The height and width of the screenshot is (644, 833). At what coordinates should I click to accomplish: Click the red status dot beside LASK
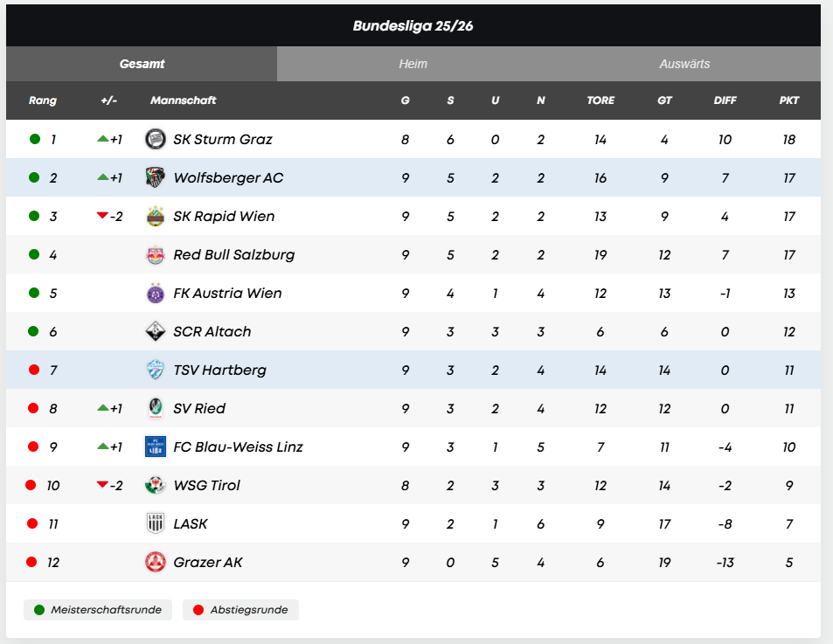pos(32,523)
